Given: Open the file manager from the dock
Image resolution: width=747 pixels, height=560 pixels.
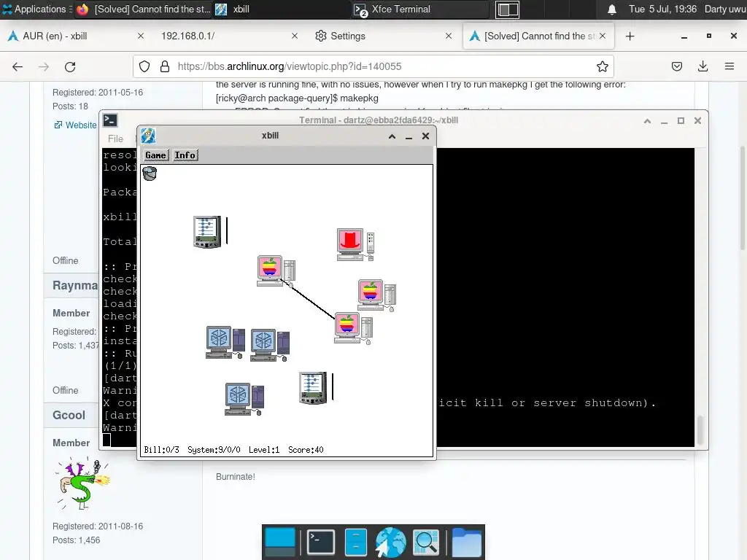Looking at the screenshot, I should pos(355,542).
